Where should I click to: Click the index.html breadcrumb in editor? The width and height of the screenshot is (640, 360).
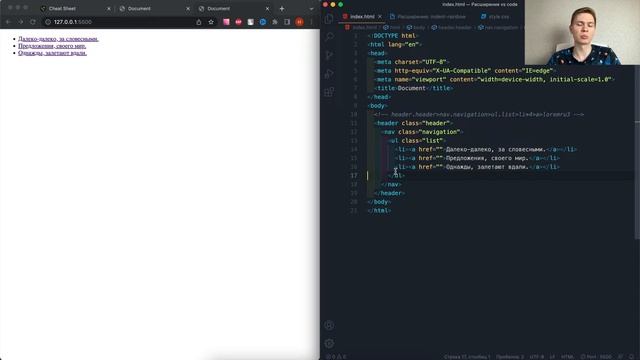(361, 27)
